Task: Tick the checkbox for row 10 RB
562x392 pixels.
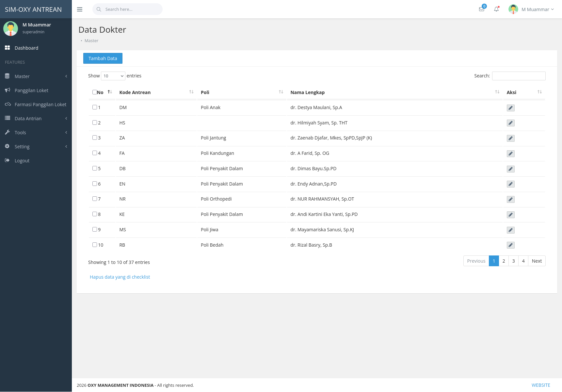Action: click(x=95, y=245)
